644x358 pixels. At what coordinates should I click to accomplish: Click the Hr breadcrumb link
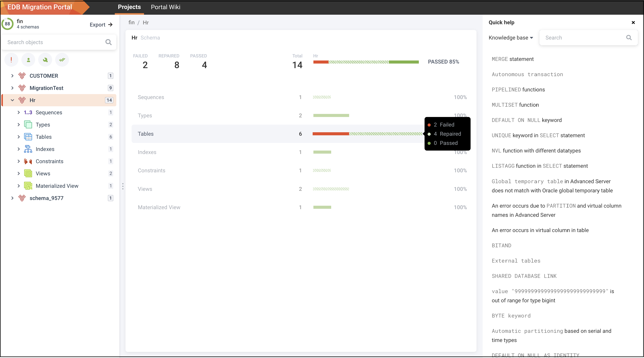[x=146, y=23]
